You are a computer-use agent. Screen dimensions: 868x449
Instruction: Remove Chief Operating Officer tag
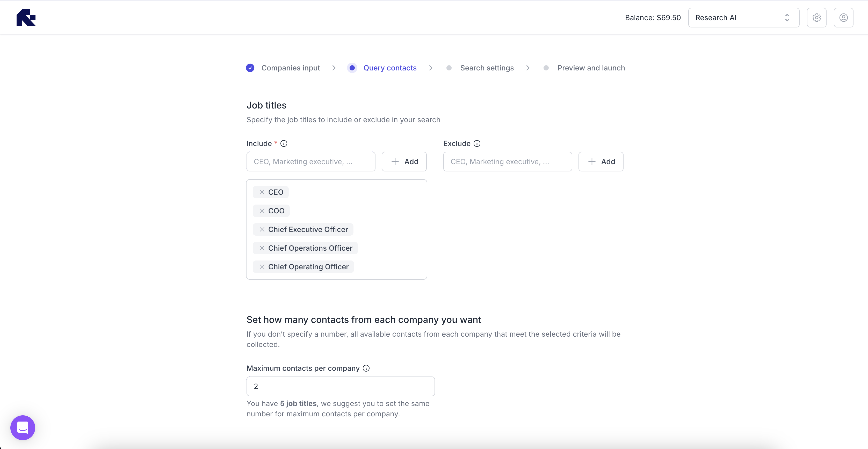click(262, 267)
